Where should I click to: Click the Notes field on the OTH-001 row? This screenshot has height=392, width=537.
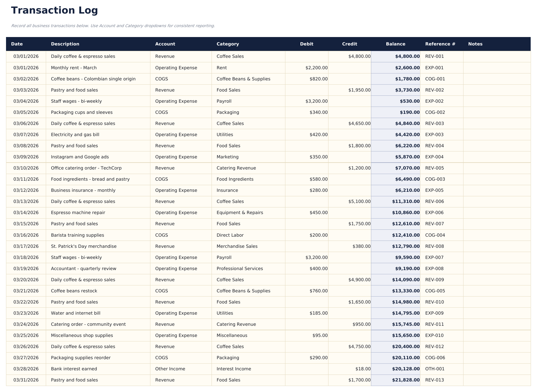497,369
